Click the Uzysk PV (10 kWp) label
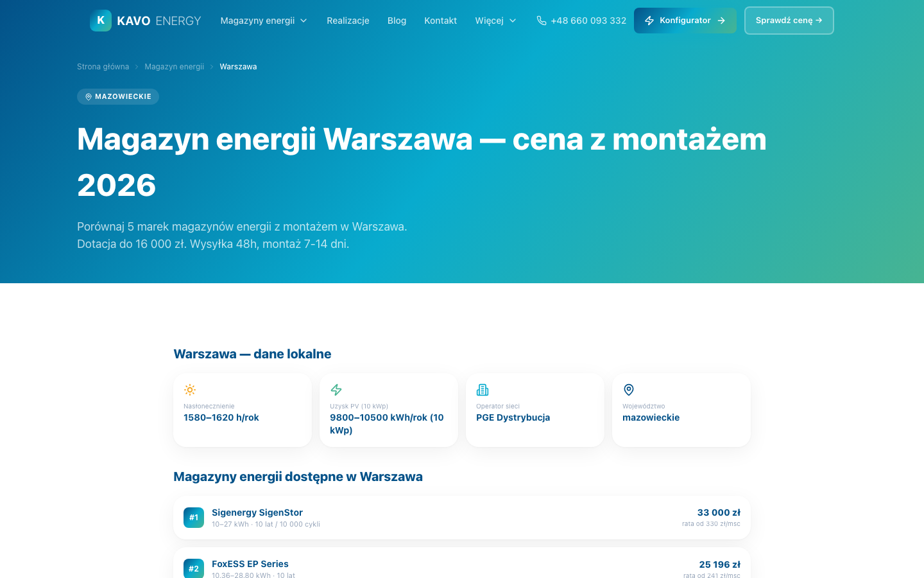The height and width of the screenshot is (578, 924). click(359, 406)
